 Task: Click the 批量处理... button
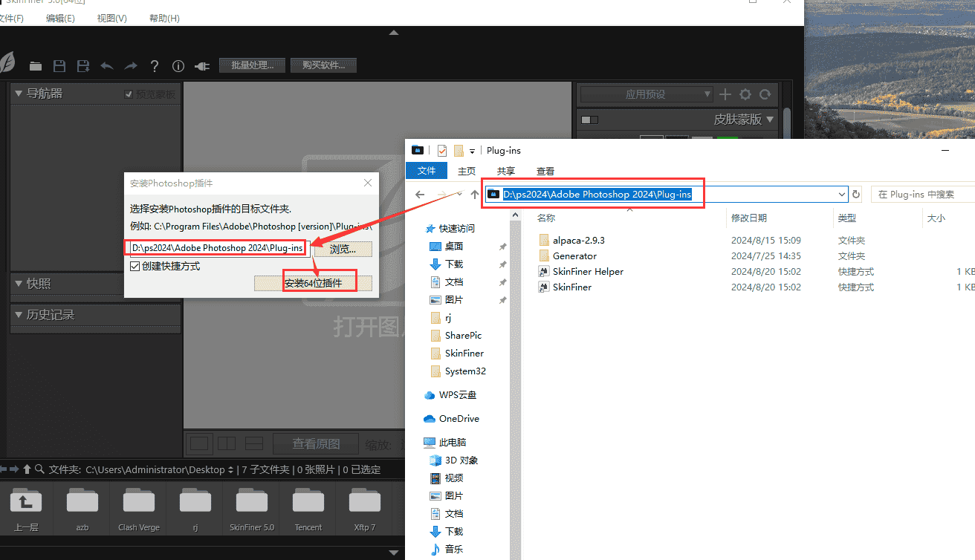(x=252, y=65)
